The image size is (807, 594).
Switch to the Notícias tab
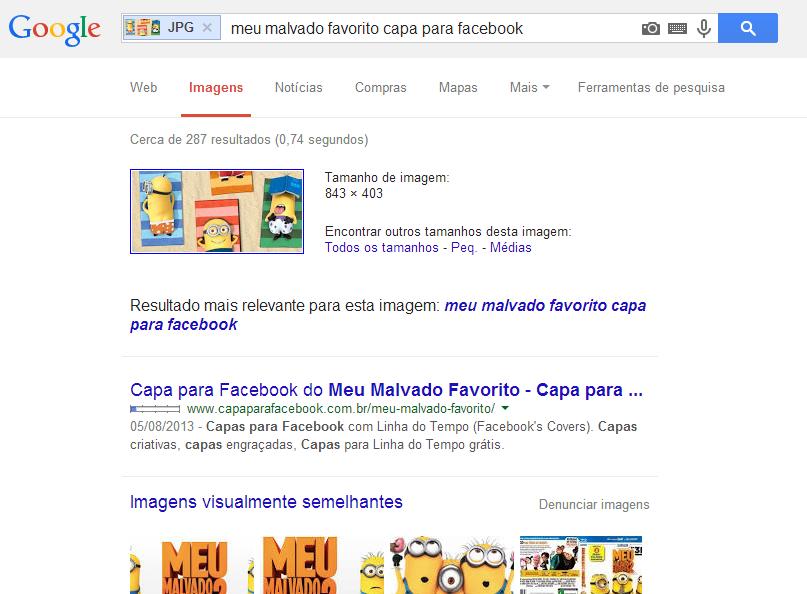(299, 88)
